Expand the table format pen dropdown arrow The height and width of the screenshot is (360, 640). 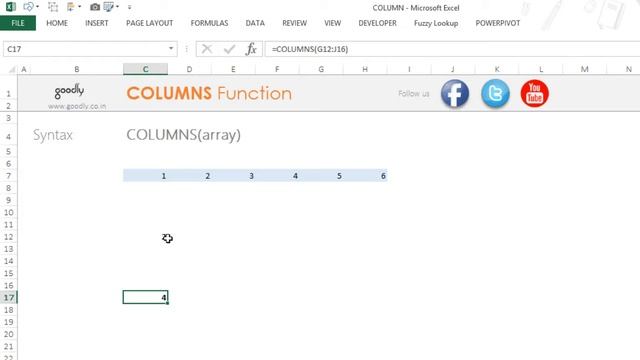(118, 7)
